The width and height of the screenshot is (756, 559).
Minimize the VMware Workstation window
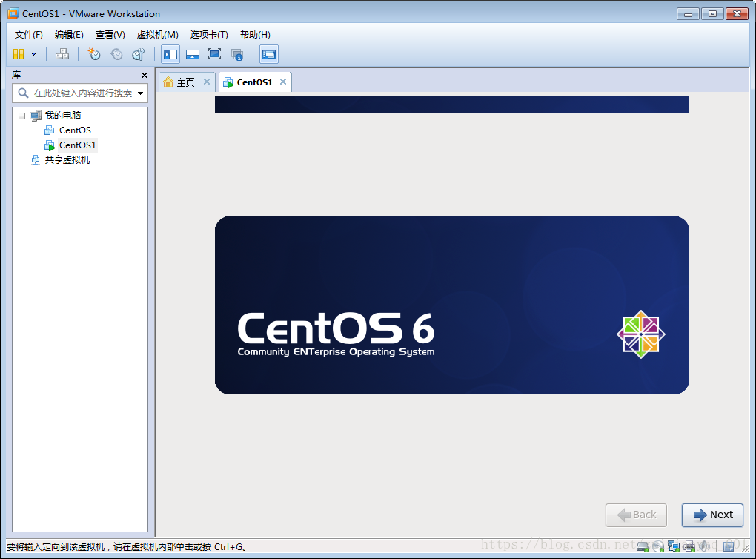tap(688, 14)
